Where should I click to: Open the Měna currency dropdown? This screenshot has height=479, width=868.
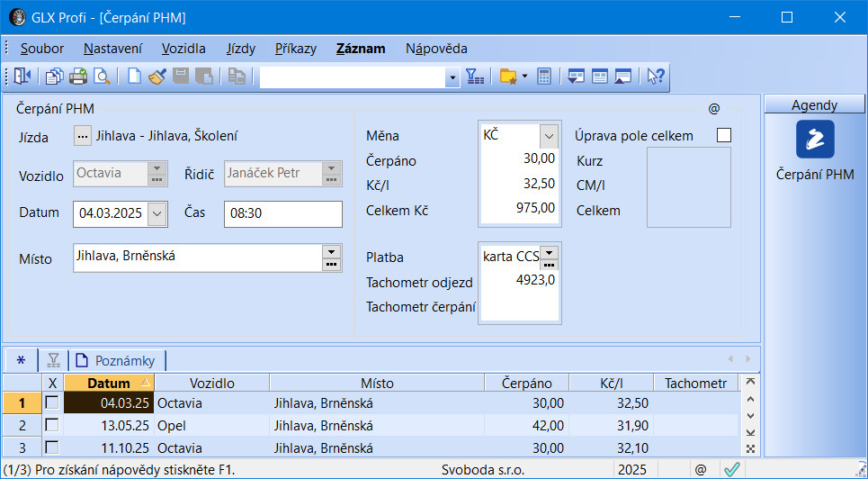[x=549, y=136]
